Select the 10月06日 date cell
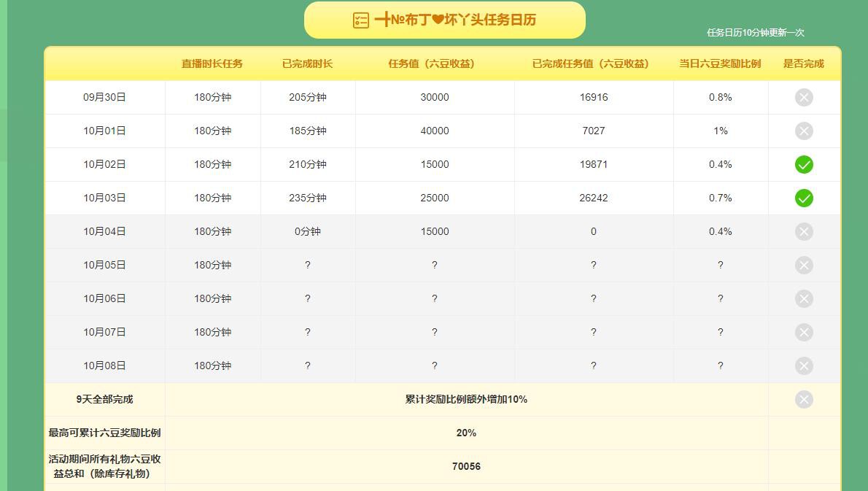The image size is (868, 491). 104,299
